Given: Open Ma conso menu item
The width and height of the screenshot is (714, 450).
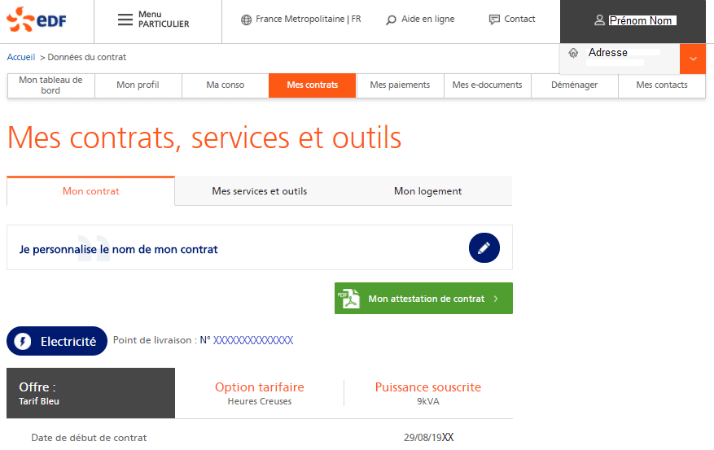Looking at the screenshot, I should coord(225,85).
